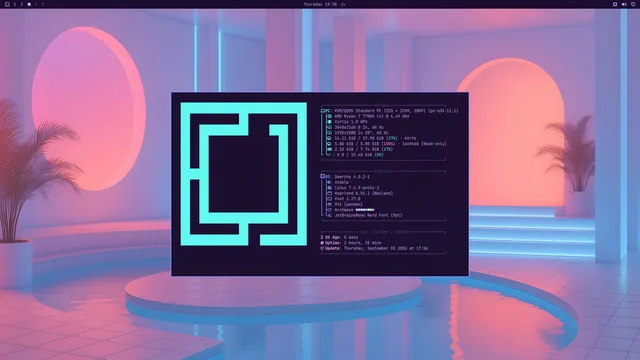Click the KVM/QEMU Standard PC text
Image resolution: width=640 pixels, height=360 pixels.
point(396,111)
